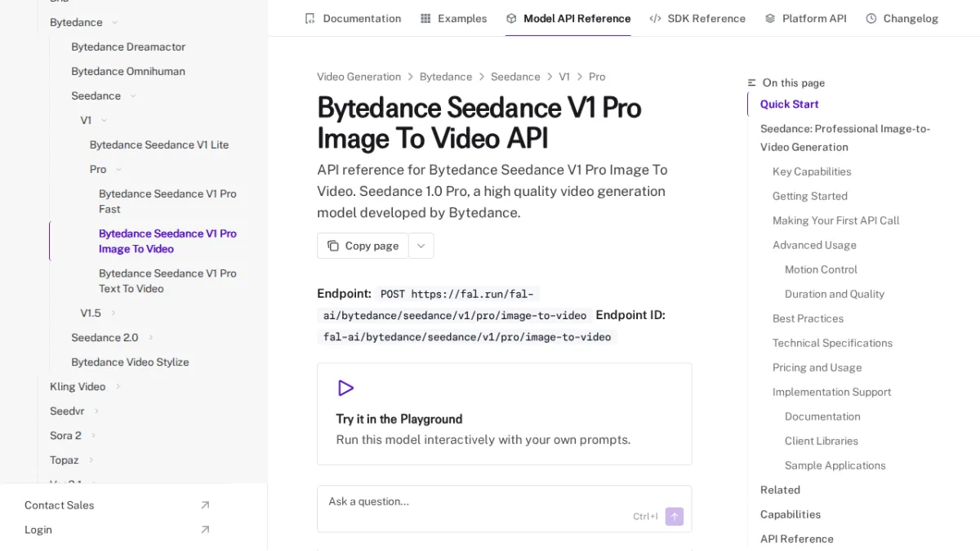Jump to Advanced Usage section
The height and width of the screenshot is (551, 980).
pos(814,245)
